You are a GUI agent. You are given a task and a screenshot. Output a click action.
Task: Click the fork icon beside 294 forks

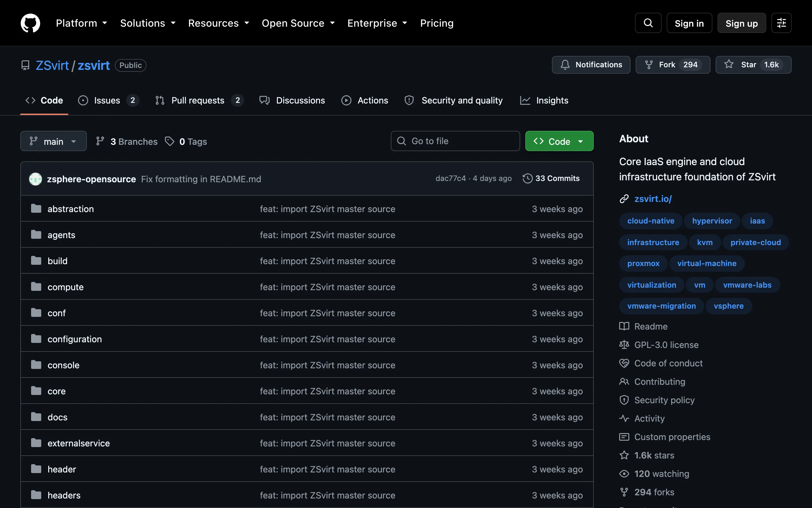pyautogui.click(x=624, y=492)
